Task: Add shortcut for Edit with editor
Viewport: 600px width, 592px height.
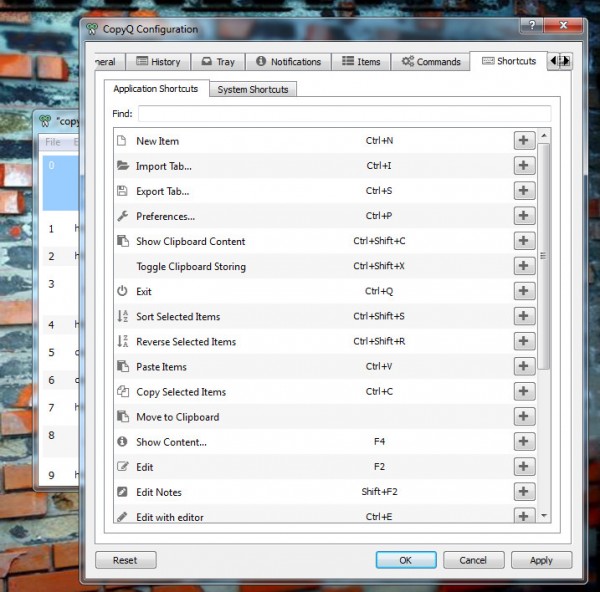Action: coord(524,515)
